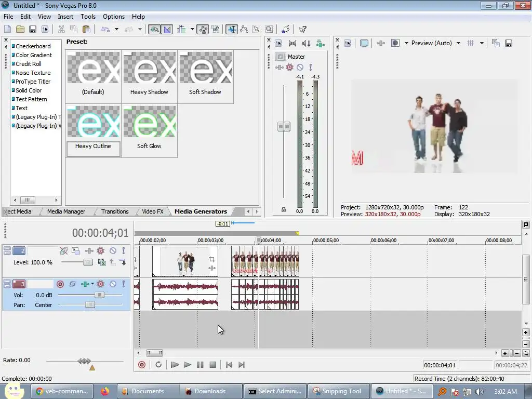Expand Auto Ripple mode dropdown
The width and height of the screenshot is (532, 399).
(192, 29)
